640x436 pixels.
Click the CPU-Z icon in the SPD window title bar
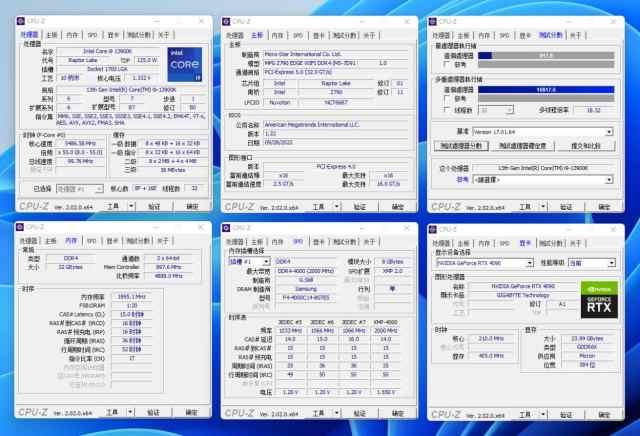click(x=227, y=227)
